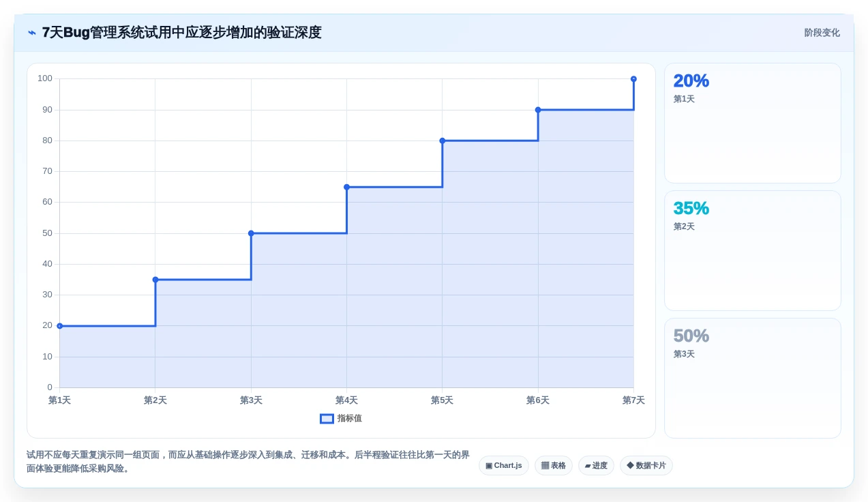The width and height of the screenshot is (868, 502).
Task: Click the 数据卡片 tag
Action: pyautogui.click(x=646, y=466)
